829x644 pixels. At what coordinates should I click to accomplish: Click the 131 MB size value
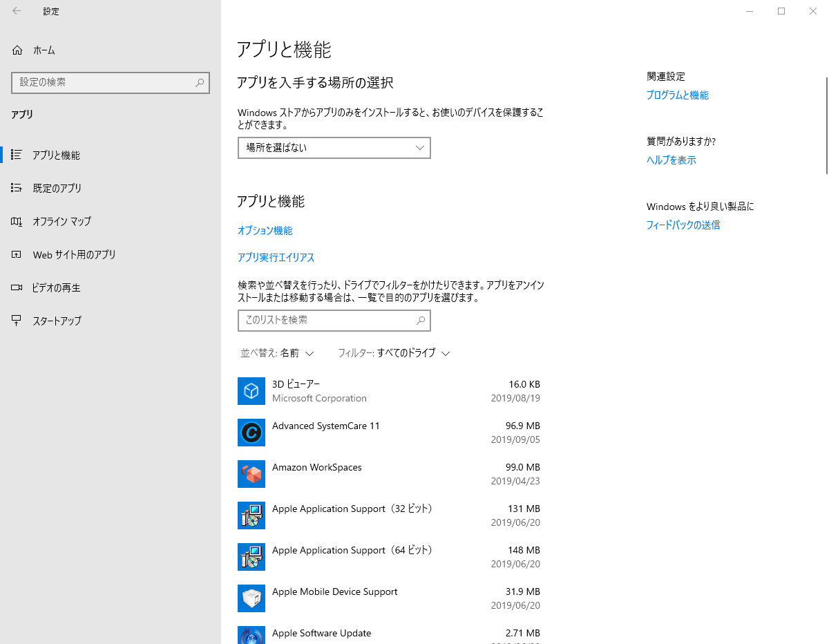pos(524,509)
